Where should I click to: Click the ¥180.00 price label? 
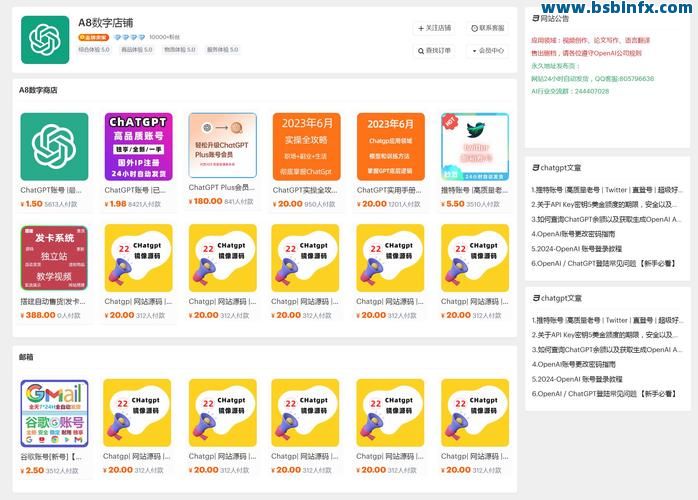tap(206, 201)
